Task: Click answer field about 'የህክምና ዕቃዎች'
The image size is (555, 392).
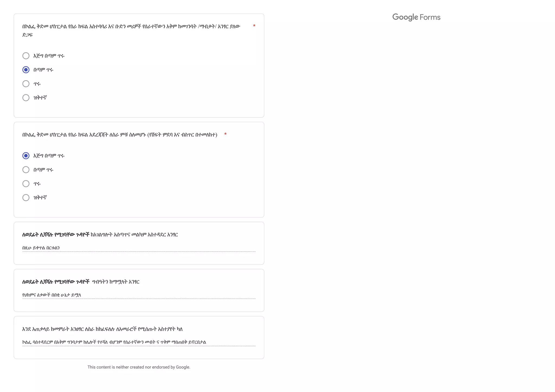Action: (x=139, y=295)
